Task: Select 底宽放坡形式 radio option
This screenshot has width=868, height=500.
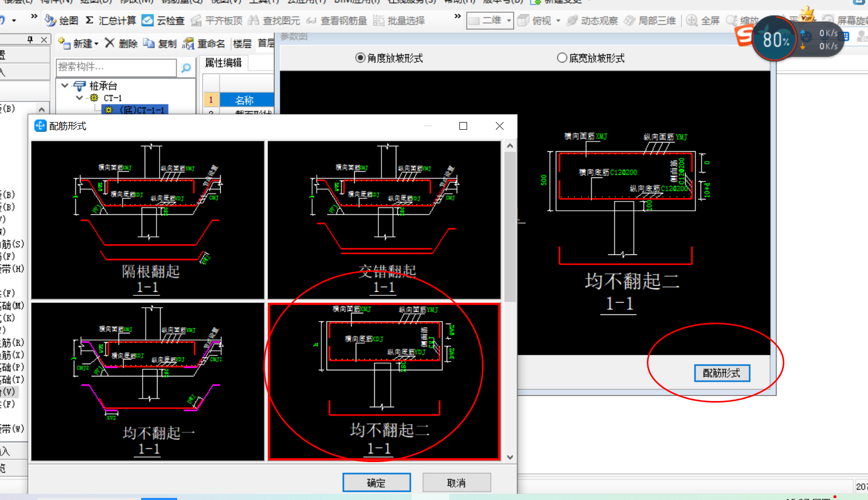Action: pos(591,58)
